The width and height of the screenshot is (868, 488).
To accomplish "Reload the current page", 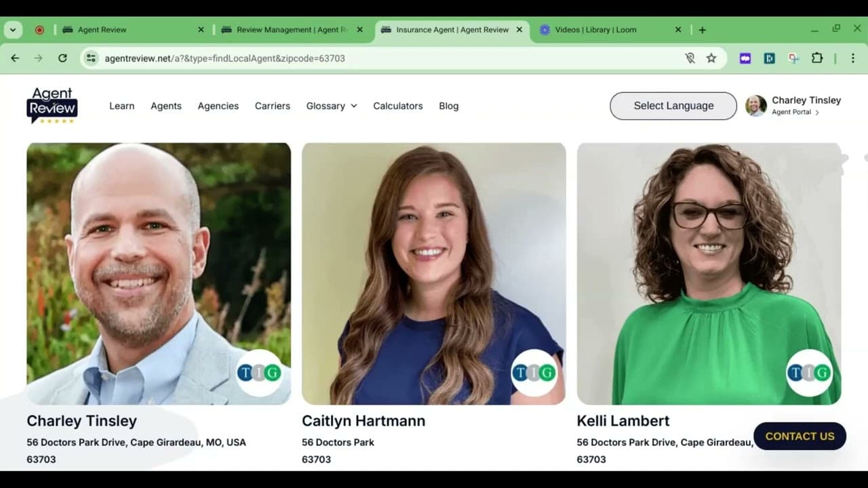I will point(62,58).
